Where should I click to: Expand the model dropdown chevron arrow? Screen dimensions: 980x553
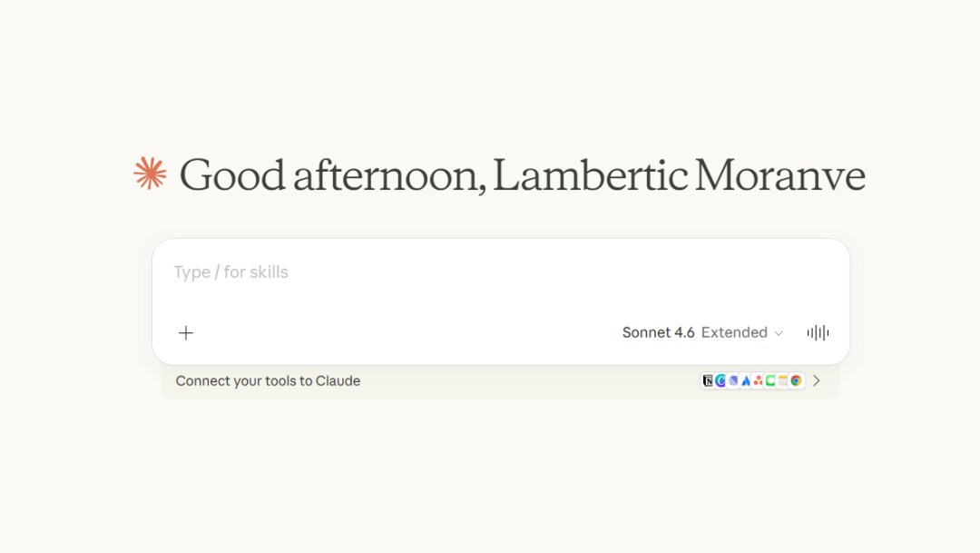(779, 333)
